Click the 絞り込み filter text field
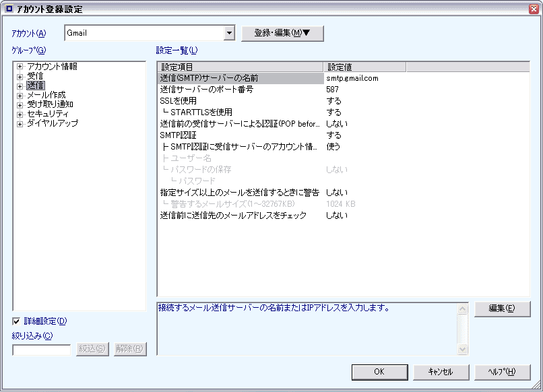The width and height of the screenshot is (543, 392). 41,349
